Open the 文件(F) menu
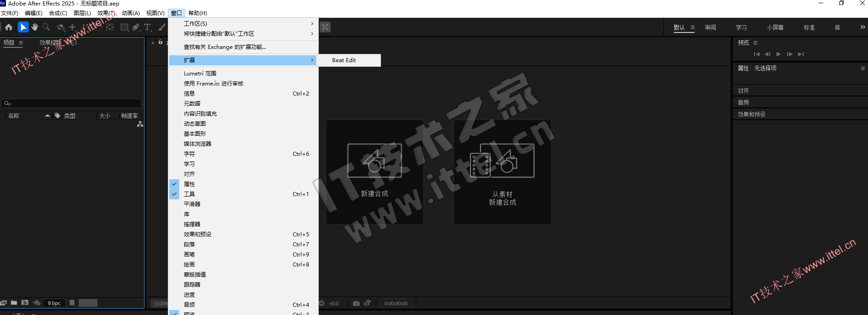Viewport: 868px width, 315px height. [x=10, y=13]
